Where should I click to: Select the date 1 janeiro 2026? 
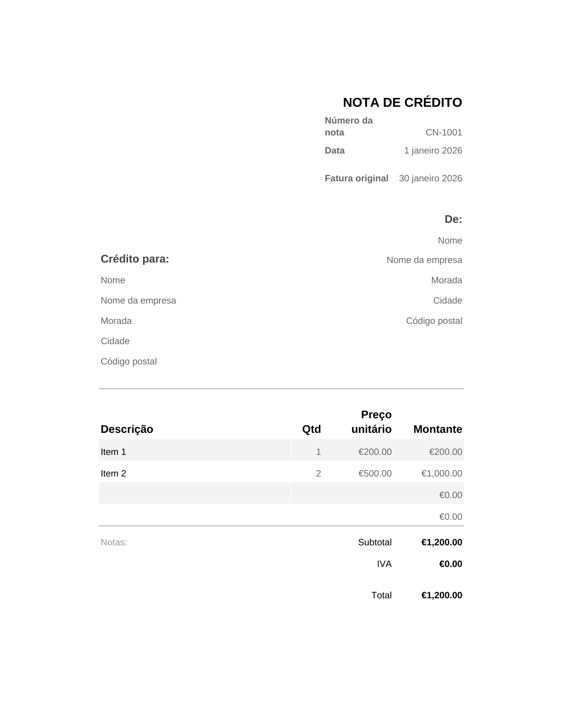(433, 150)
